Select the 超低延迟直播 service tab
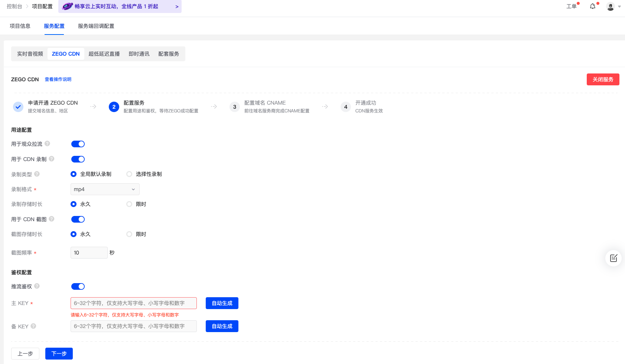625x364 pixels. coord(104,54)
